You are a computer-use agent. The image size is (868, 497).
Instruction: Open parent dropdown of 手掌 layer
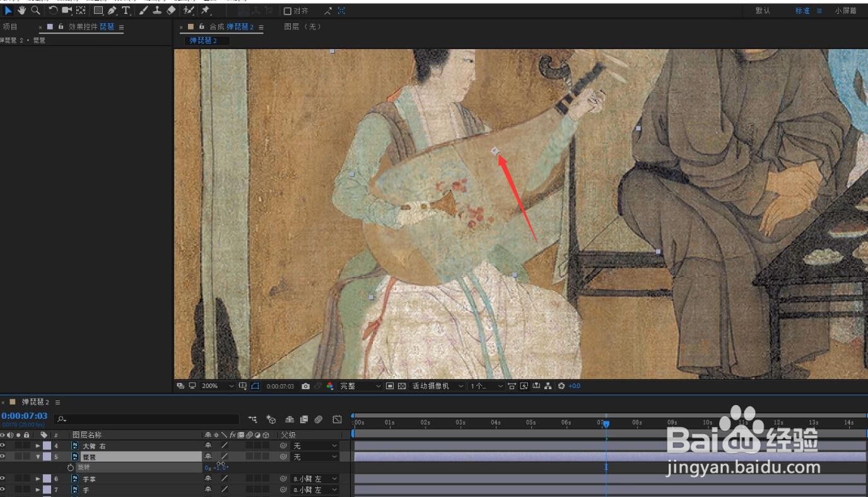(315, 479)
